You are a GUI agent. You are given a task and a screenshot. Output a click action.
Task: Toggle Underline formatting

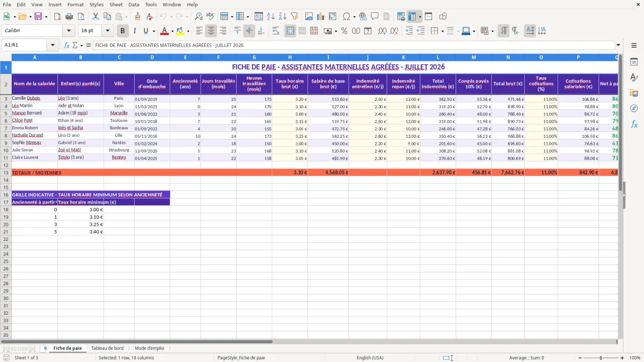(x=145, y=31)
